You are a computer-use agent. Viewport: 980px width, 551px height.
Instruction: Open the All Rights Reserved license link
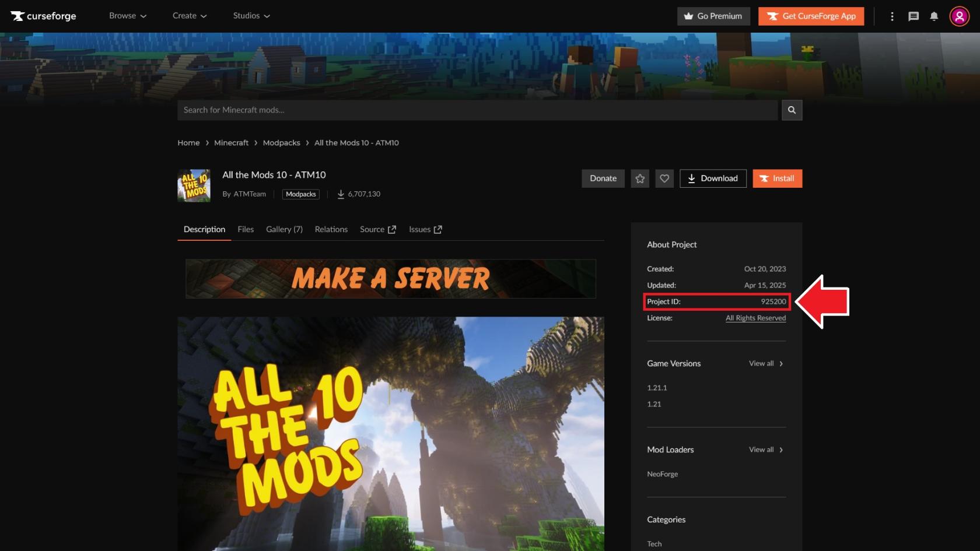pyautogui.click(x=755, y=318)
